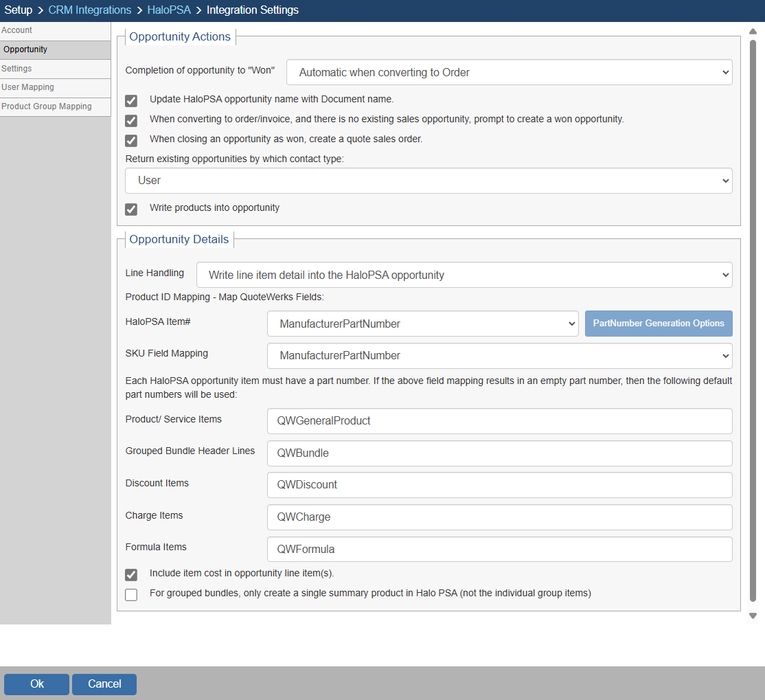Click the Discount Items text field
Viewport: 765px width, 700px height.
(499, 485)
